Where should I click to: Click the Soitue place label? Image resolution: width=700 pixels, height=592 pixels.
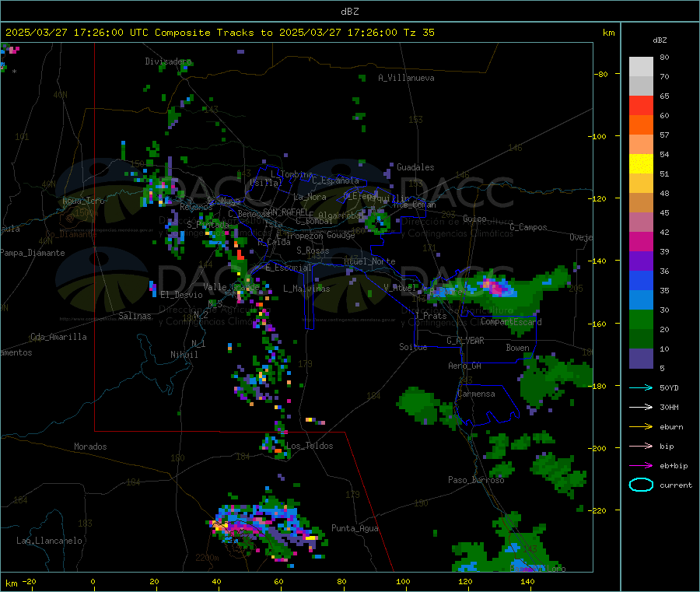pos(414,347)
